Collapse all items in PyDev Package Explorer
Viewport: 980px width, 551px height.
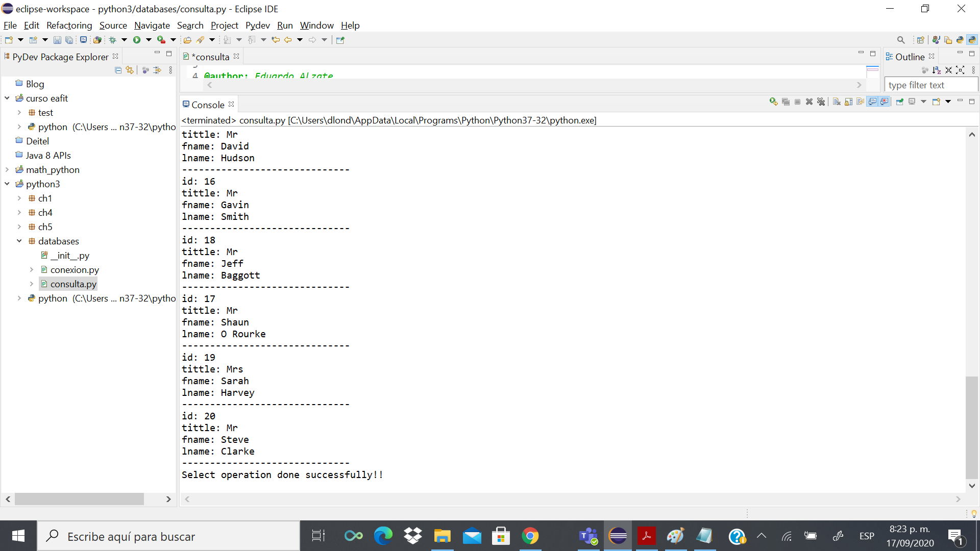pyautogui.click(x=118, y=70)
